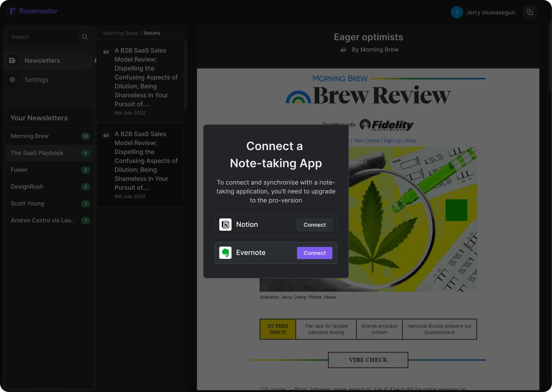Click the search magnifier icon
552x392 pixels.
(85, 37)
